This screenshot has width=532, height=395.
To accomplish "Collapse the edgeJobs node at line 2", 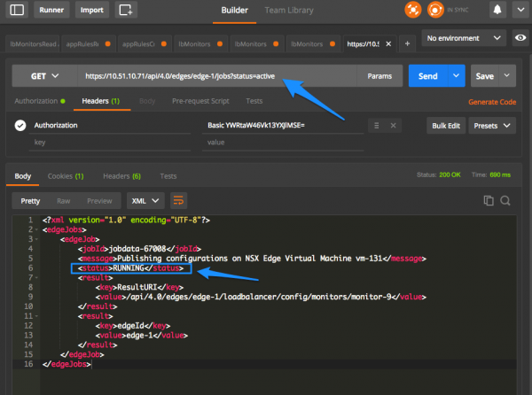I will pos(36,229).
